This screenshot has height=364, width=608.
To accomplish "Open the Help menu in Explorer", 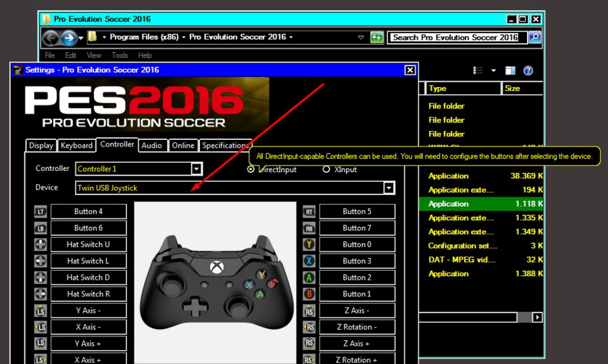I will tap(145, 55).
